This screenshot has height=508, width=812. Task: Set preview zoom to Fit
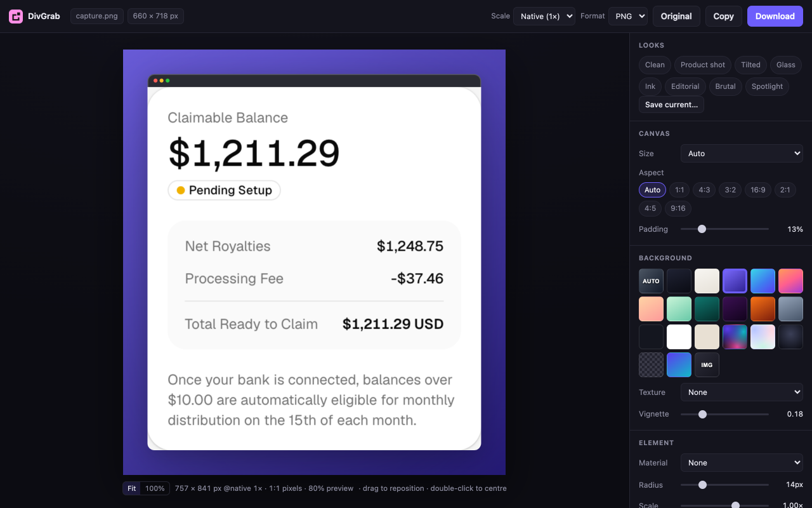[x=132, y=488]
